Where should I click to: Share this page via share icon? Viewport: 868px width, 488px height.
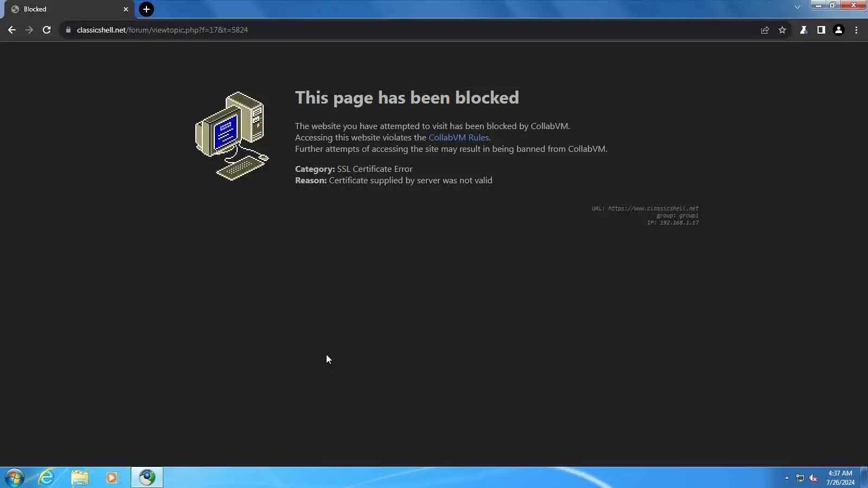tap(765, 30)
